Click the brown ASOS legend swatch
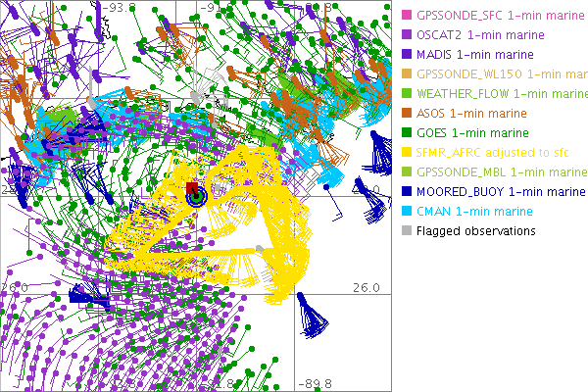The width and height of the screenshot is (588, 392). (x=407, y=114)
